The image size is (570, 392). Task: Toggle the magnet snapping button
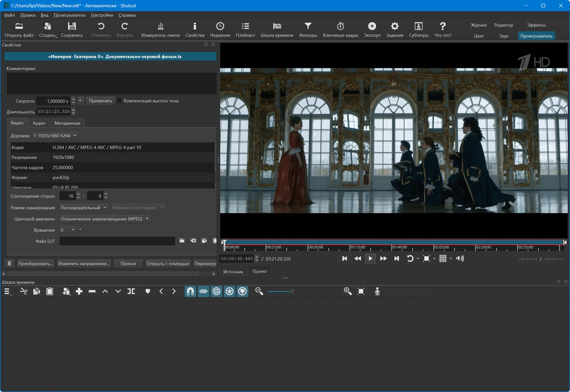190,291
